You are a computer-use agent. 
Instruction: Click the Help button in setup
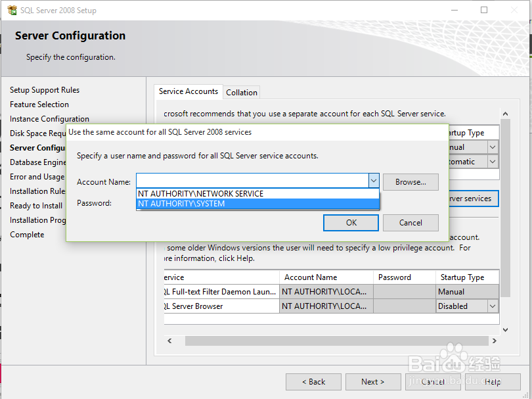(x=493, y=382)
